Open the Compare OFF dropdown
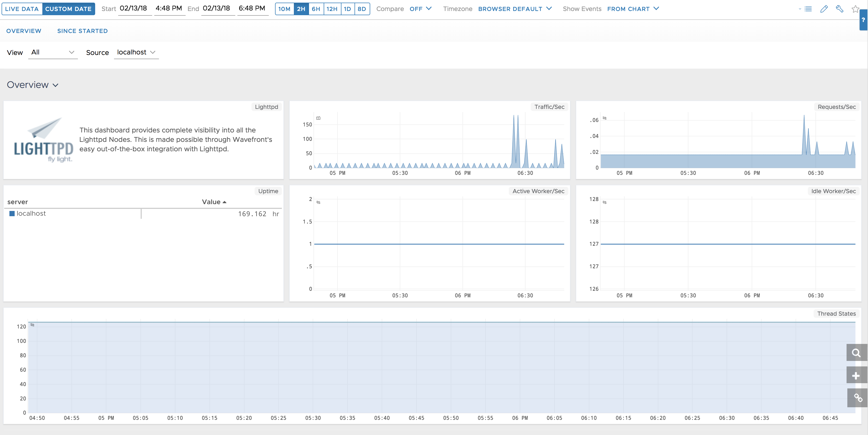 (420, 9)
